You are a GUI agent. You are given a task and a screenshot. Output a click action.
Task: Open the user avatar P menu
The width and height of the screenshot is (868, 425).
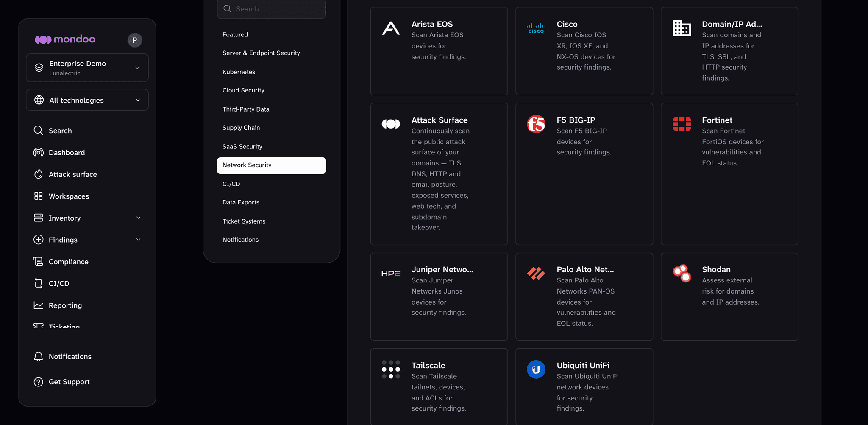point(135,40)
